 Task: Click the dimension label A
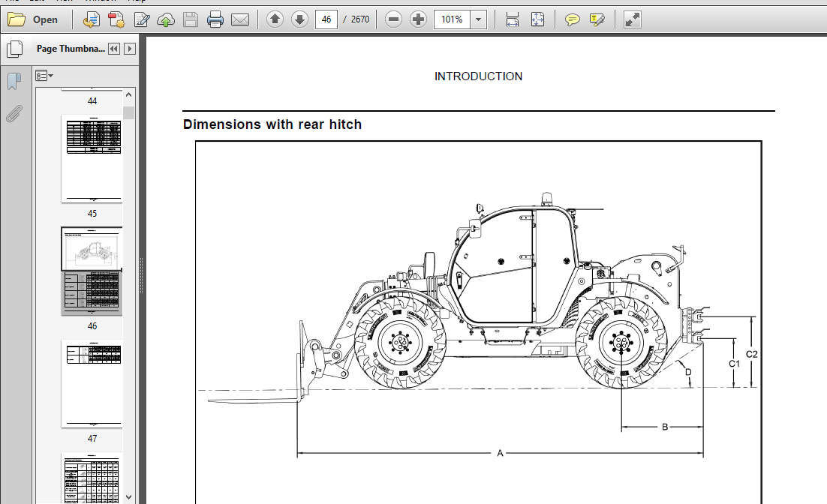[500, 453]
